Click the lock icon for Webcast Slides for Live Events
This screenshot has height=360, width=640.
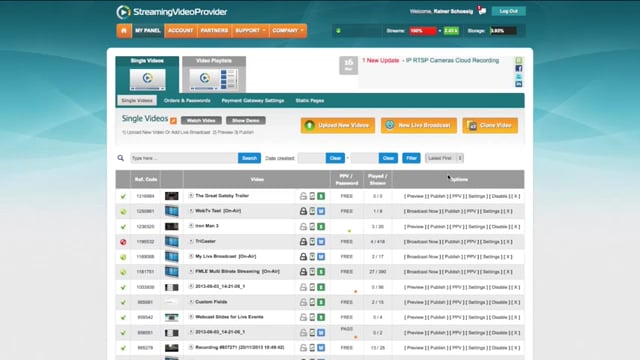pos(303,317)
